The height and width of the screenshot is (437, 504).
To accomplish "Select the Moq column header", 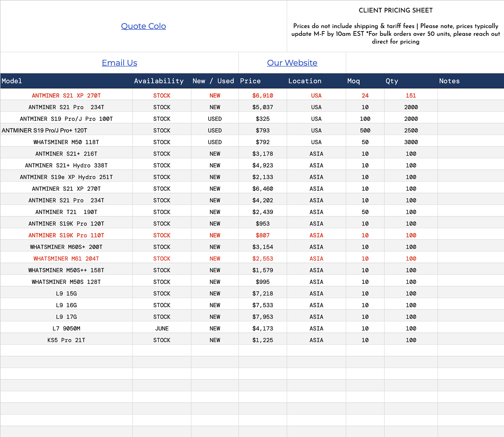I will pos(354,81).
